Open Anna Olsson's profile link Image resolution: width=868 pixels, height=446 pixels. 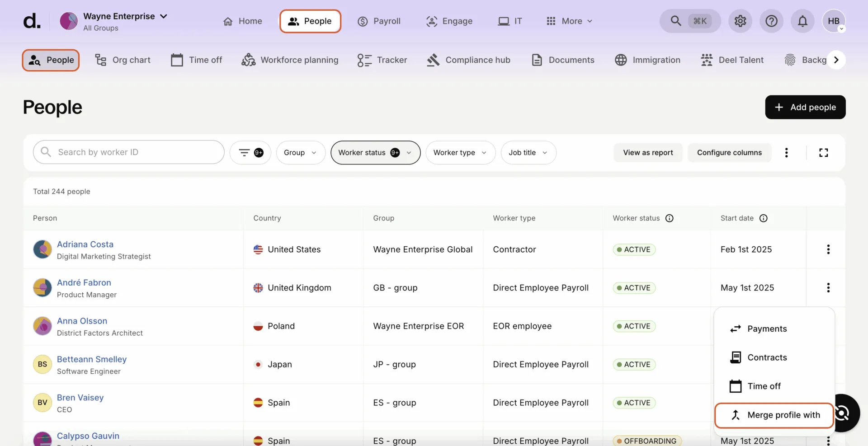(82, 321)
